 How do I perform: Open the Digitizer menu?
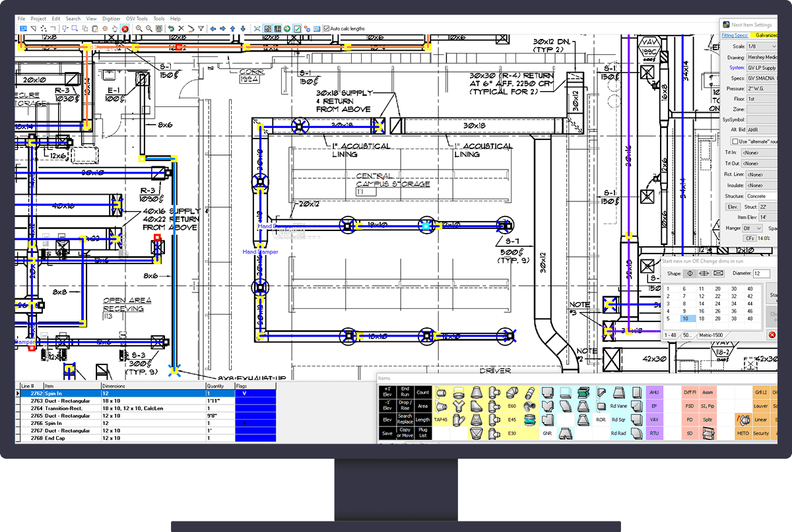click(x=111, y=19)
